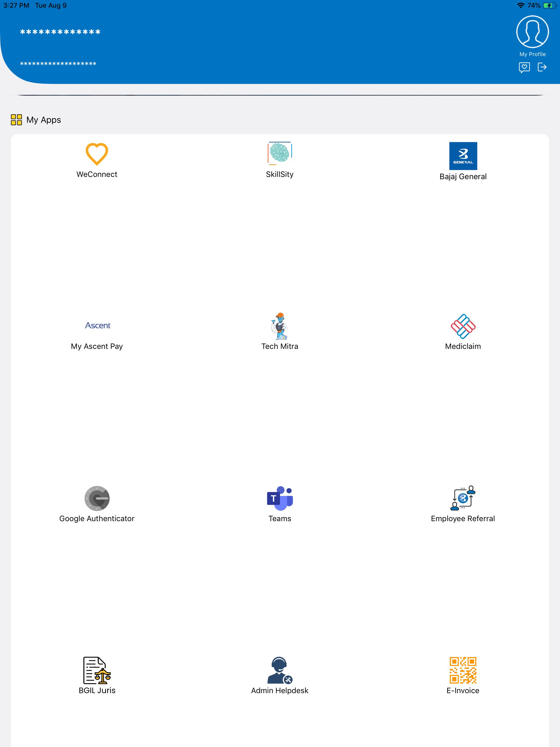Screen dimensions: 560x747
Task: Launch BGIL Juris document-and-scales icon
Action: (97, 670)
